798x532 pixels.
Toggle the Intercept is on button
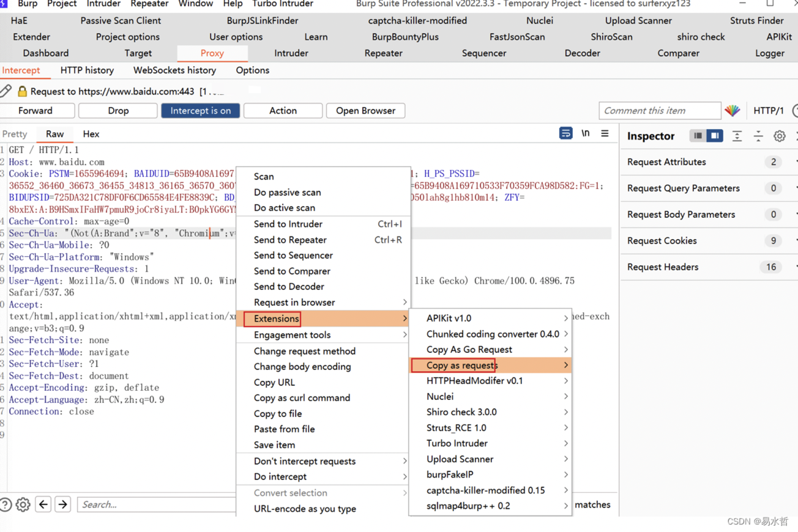(x=200, y=111)
